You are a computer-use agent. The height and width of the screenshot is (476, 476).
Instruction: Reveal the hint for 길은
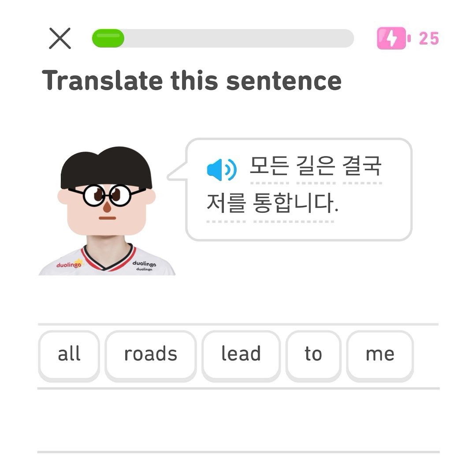(316, 167)
